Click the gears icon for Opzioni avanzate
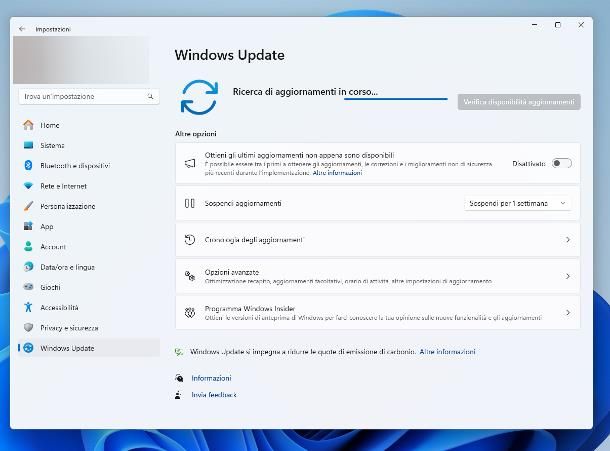Viewport: 610px width, 451px height. pyautogui.click(x=189, y=276)
